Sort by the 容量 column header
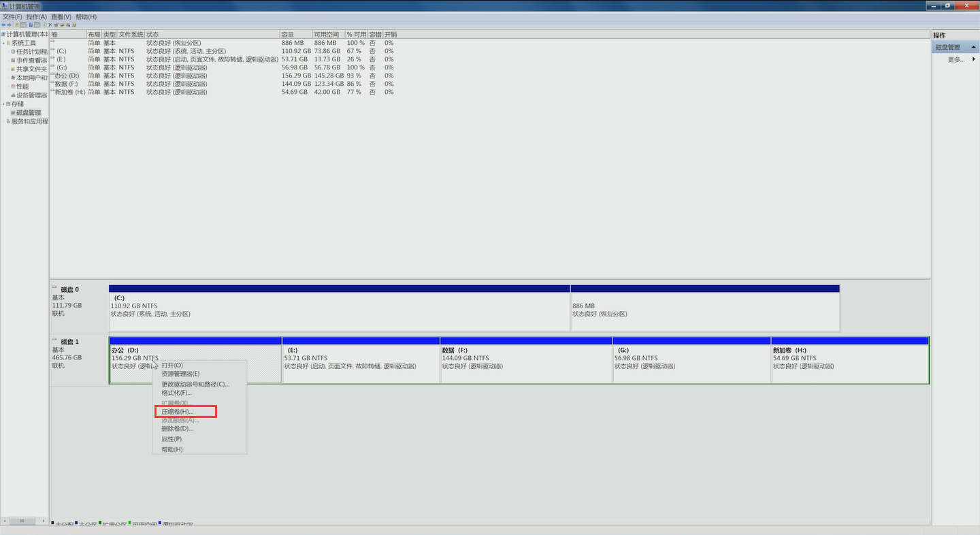 coord(296,34)
